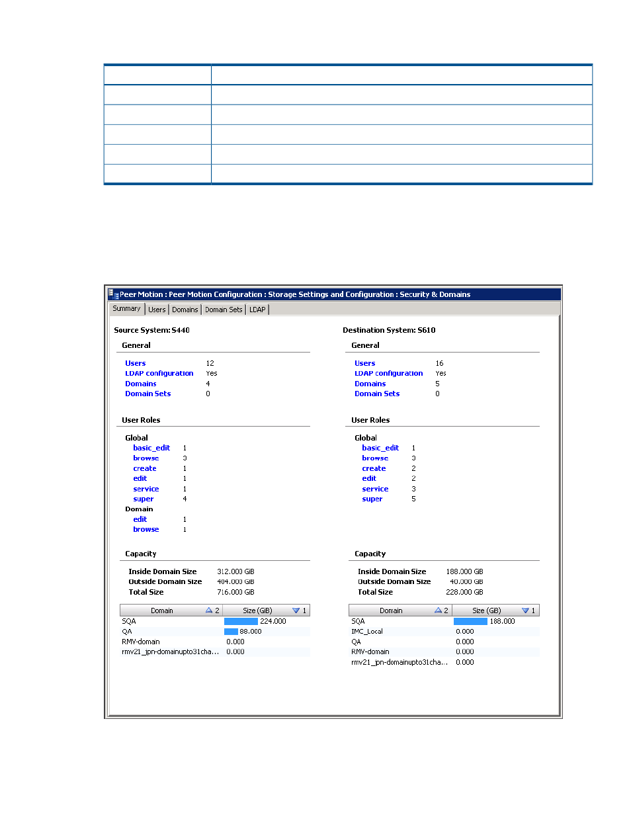Click source Global create role link
The height and width of the screenshot is (840, 631).
(145, 468)
